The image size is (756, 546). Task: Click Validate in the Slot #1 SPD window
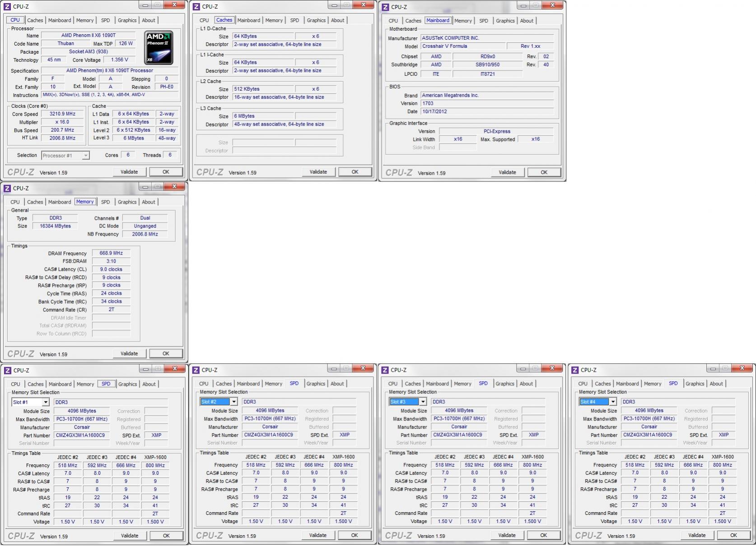click(130, 536)
